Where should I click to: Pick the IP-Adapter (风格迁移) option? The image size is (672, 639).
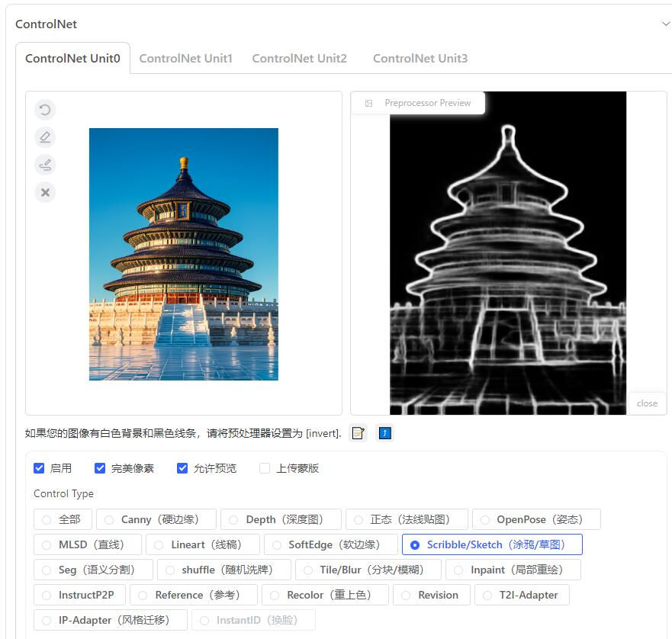[x=47, y=620]
